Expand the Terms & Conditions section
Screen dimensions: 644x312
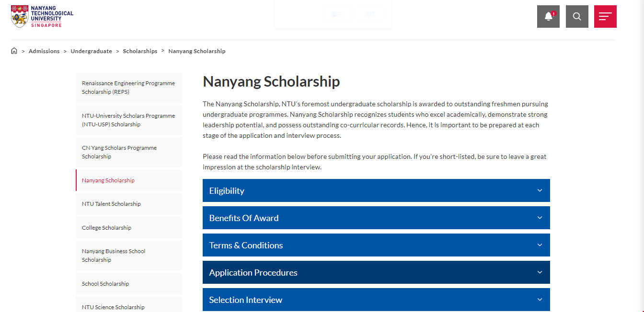click(x=376, y=245)
